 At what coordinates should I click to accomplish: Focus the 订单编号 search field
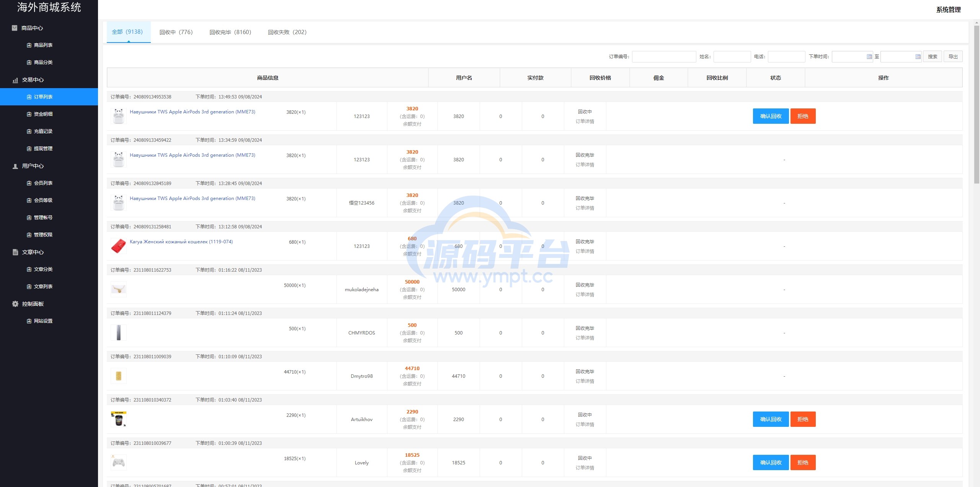[664, 57]
